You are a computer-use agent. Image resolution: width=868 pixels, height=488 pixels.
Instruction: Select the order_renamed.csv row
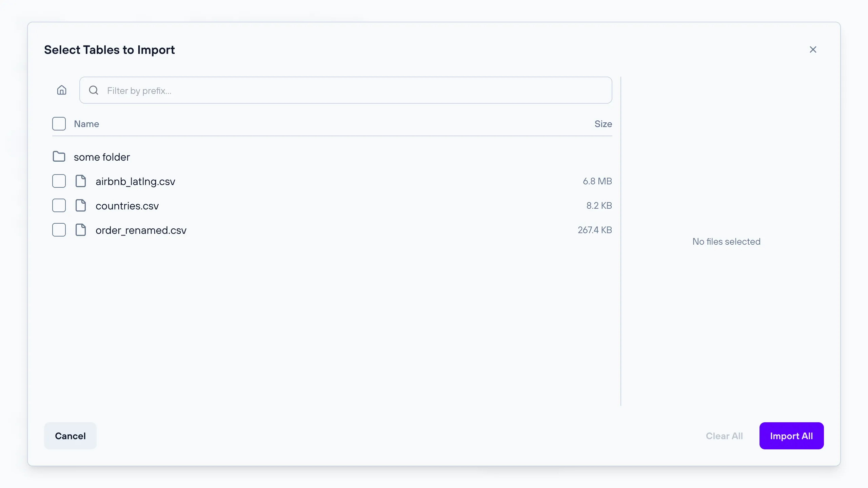coord(141,230)
